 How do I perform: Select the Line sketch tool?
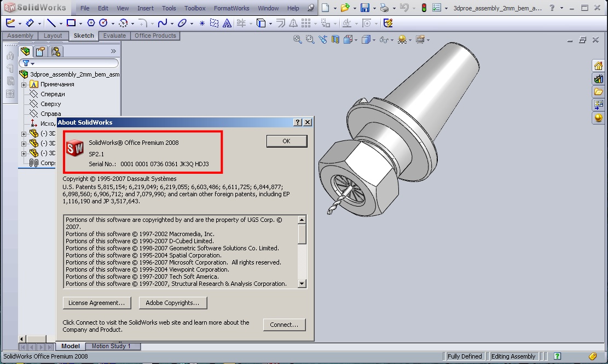tap(53, 23)
